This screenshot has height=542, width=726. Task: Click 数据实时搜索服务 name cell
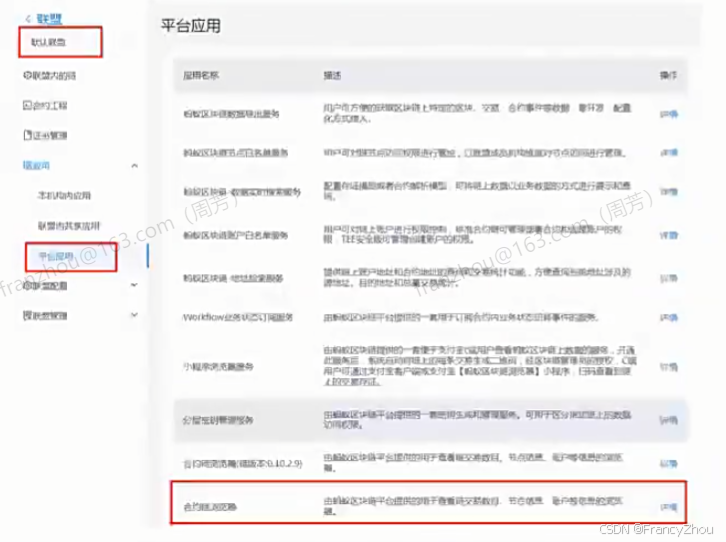pyautogui.click(x=242, y=192)
